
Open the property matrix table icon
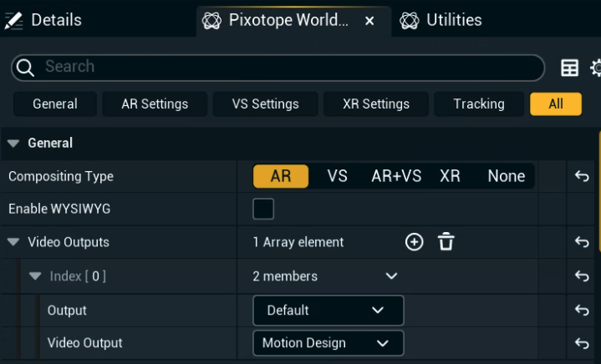(x=569, y=68)
